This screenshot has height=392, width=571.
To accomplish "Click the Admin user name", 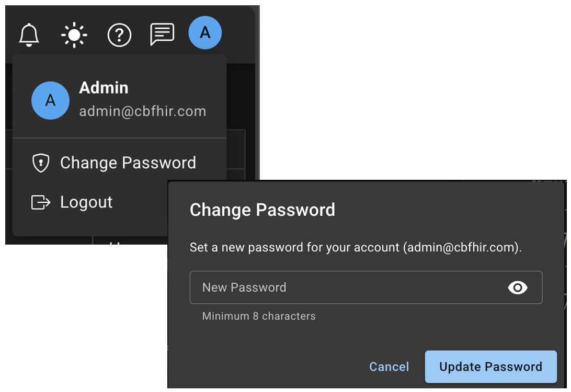I will pyautogui.click(x=104, y=88).
